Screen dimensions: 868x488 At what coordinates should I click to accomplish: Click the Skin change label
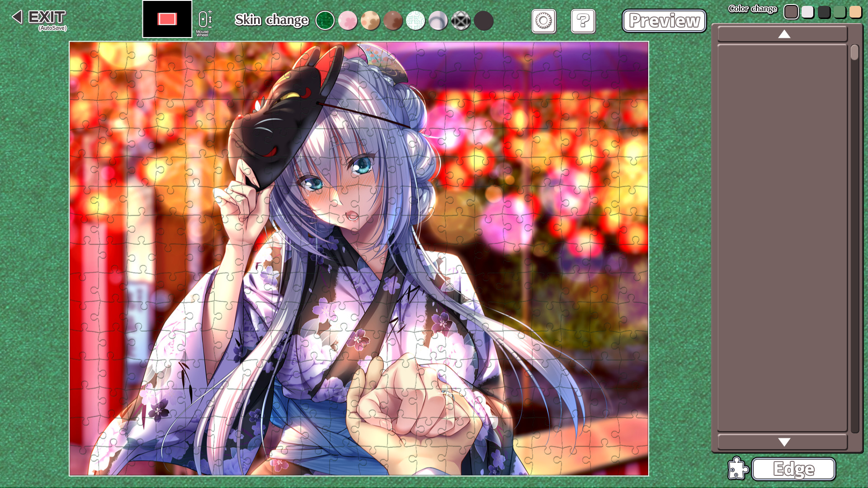[271, 20]
